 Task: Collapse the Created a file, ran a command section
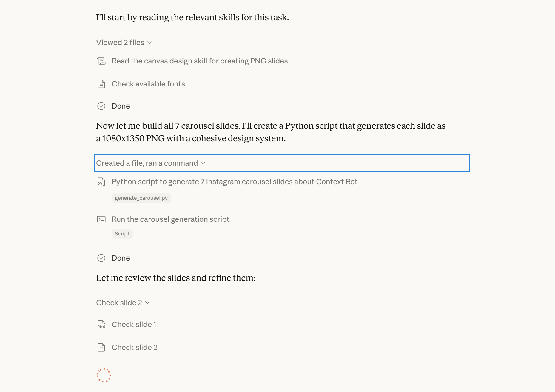point(151,163)
